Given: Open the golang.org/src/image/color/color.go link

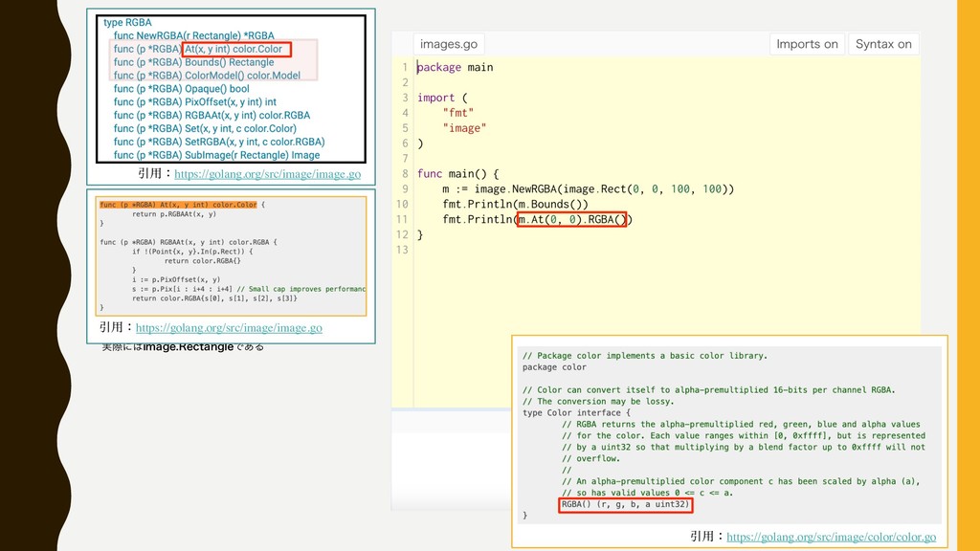Looking at the screenshot, I should click(832, 537).
